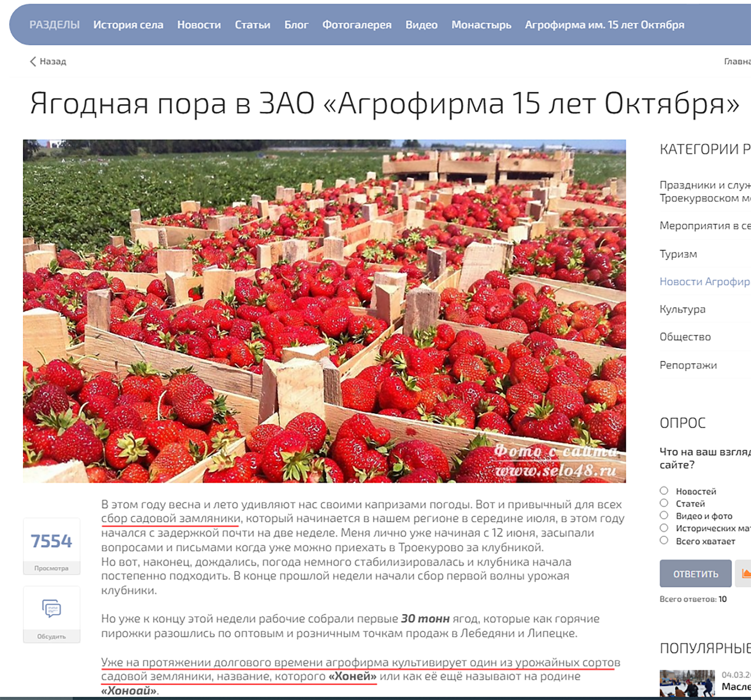Open the Монастырь navigation item
751x700 pixels.
coord(481,25)
